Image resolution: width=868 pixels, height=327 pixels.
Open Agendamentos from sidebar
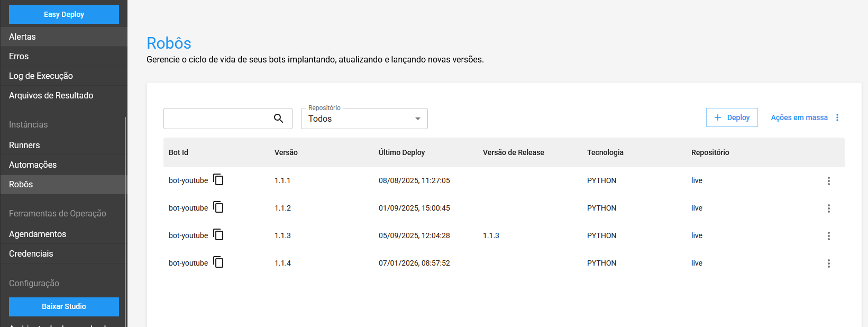pyautogui.click(x=38, y=234)
